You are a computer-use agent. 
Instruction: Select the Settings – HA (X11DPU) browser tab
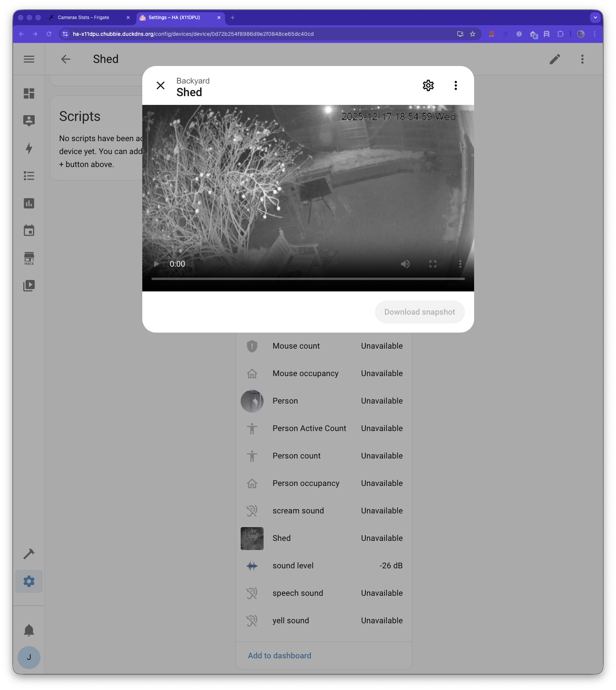[180, 18]
